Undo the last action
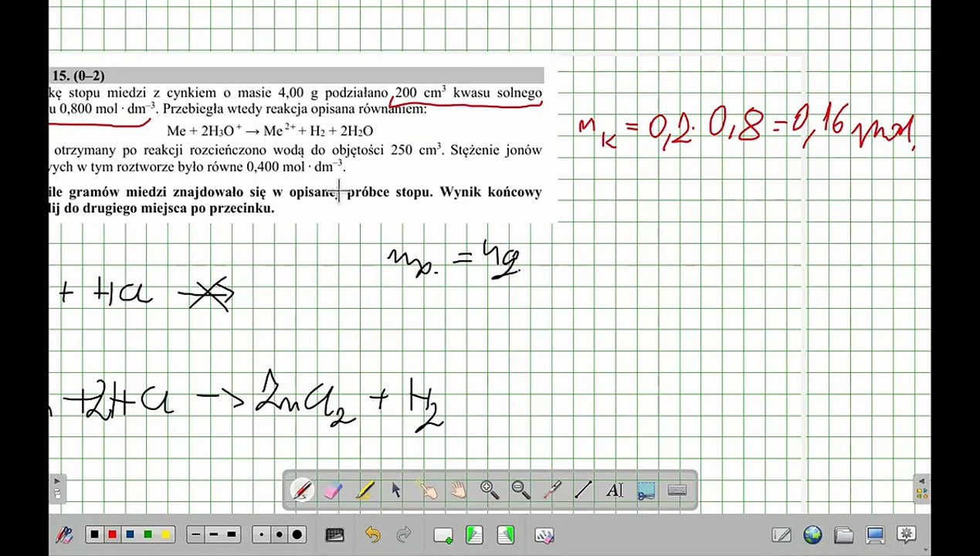 [x=373, y=534]
